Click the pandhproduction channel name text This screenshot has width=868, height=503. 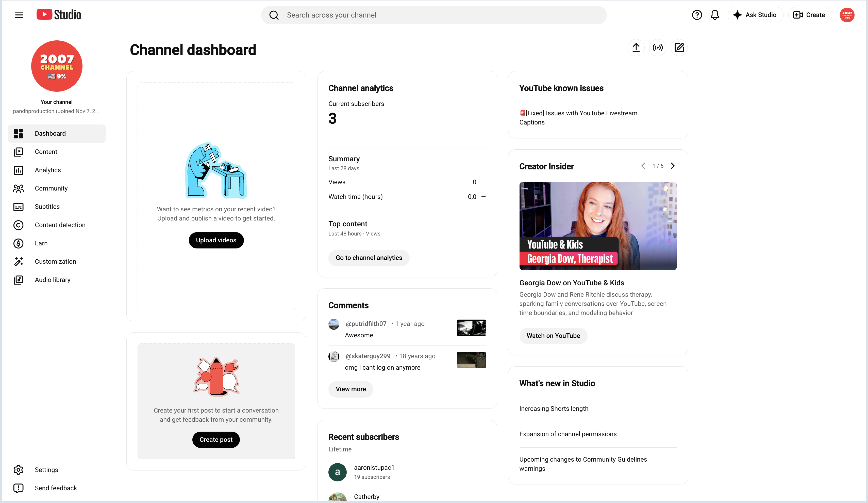tap(56, 111)
